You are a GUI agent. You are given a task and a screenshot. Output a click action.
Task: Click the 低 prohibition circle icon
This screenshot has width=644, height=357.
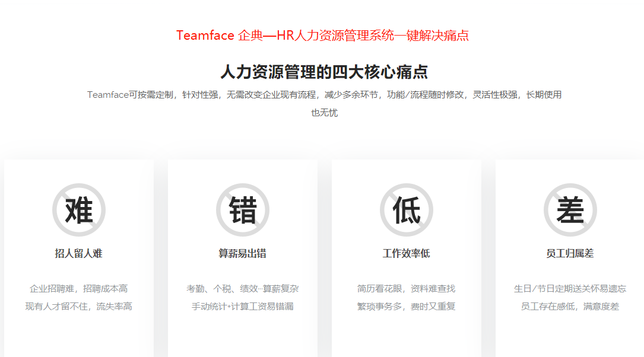pos(406,210)
